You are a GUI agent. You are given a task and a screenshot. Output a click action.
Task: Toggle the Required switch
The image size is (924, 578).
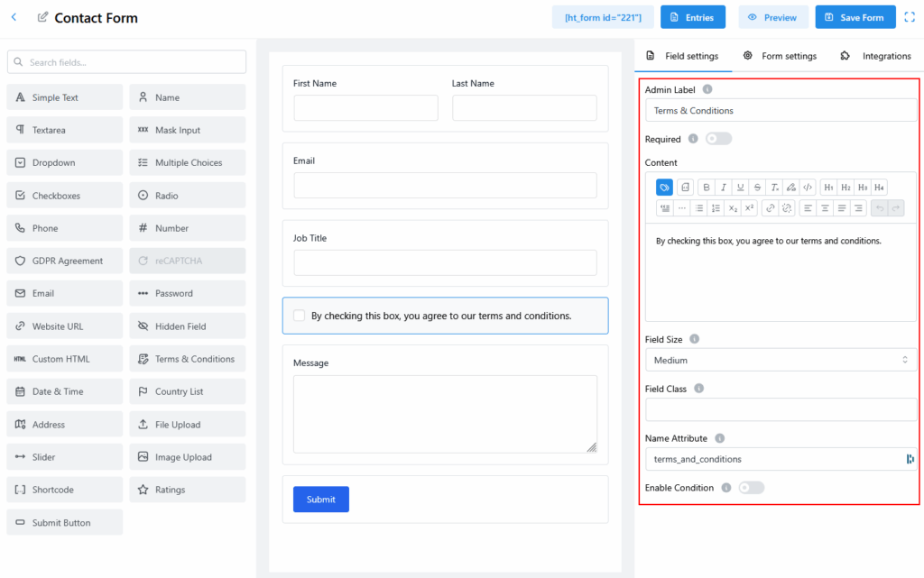point(718,139)
